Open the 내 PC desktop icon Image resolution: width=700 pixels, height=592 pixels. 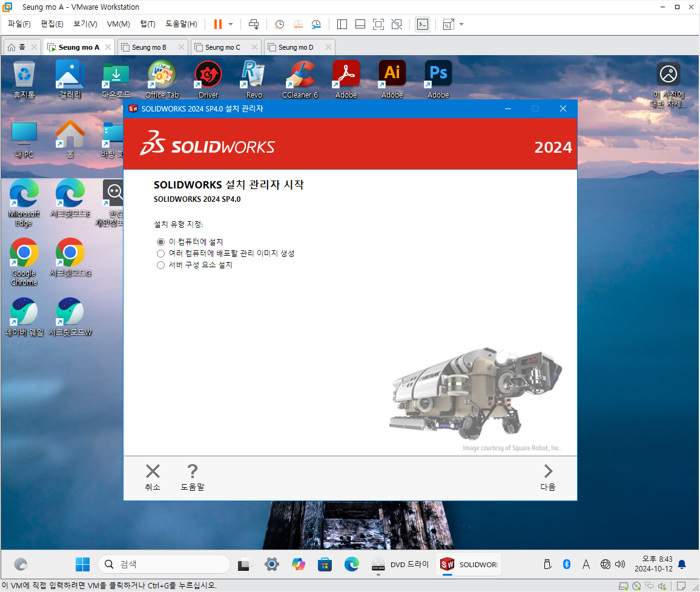click(x=24, y=139)
